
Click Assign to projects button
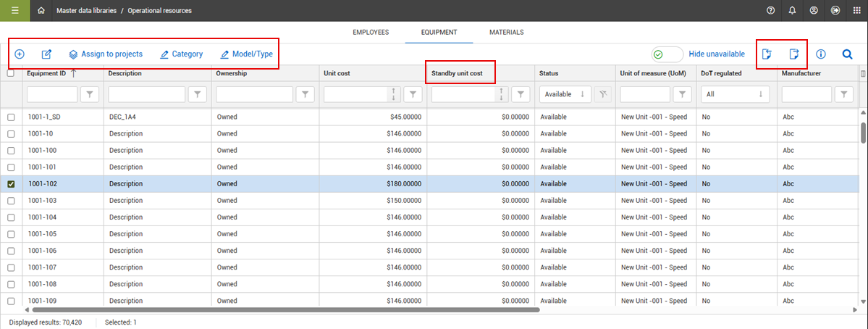[106, 54]
